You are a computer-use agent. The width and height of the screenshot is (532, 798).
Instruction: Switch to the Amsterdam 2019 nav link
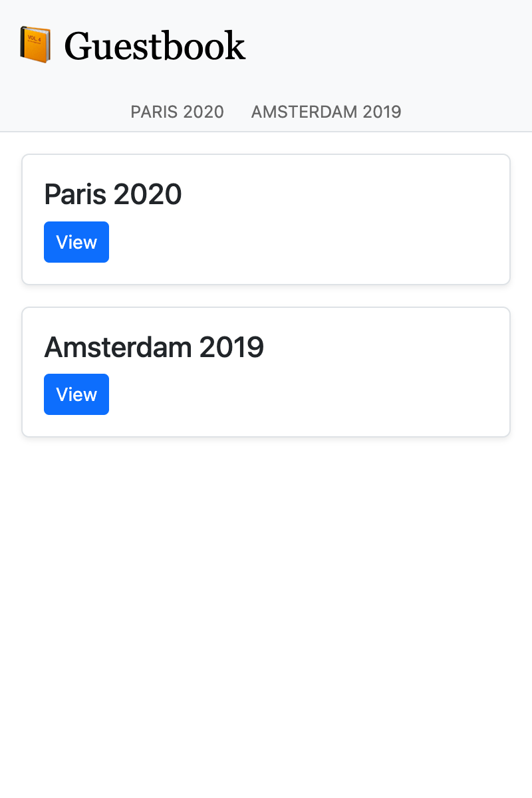[x=326, y=112]
